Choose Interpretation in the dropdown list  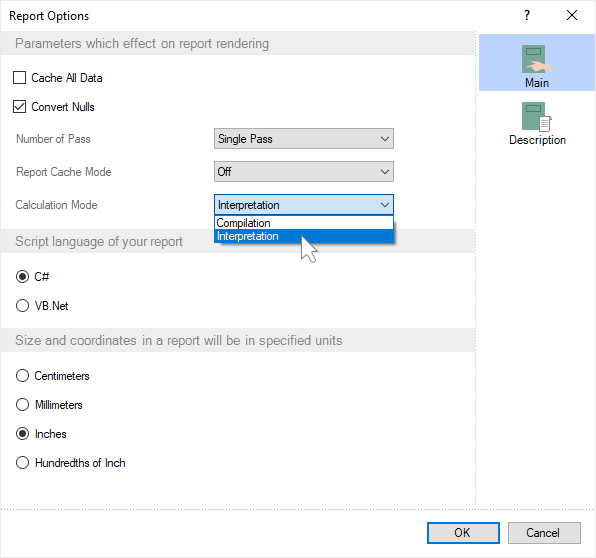coord(304,236)
